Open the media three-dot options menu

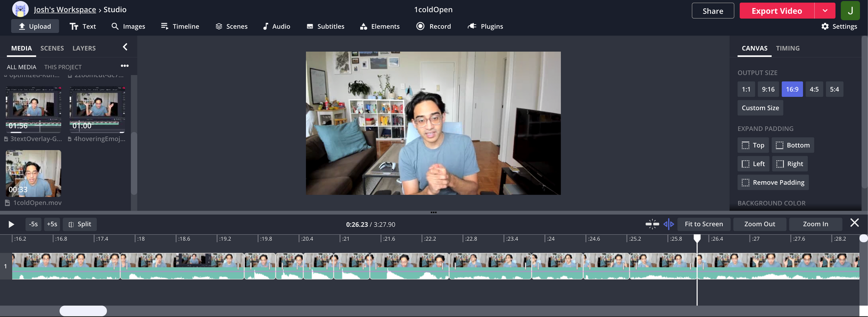[x=125, y=66]
